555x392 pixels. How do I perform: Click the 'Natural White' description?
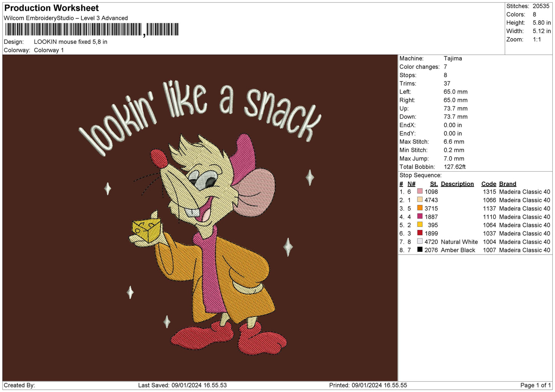(x=459, y=242)
